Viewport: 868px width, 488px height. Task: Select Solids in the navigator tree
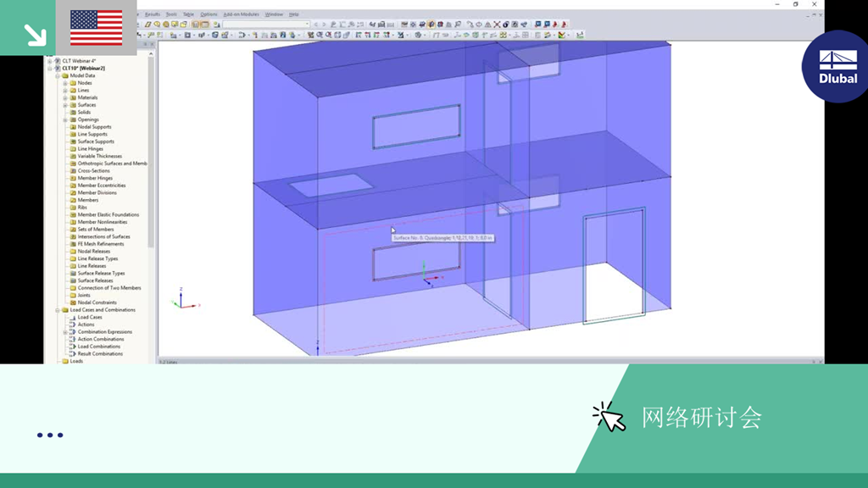(x=84, y=113)
